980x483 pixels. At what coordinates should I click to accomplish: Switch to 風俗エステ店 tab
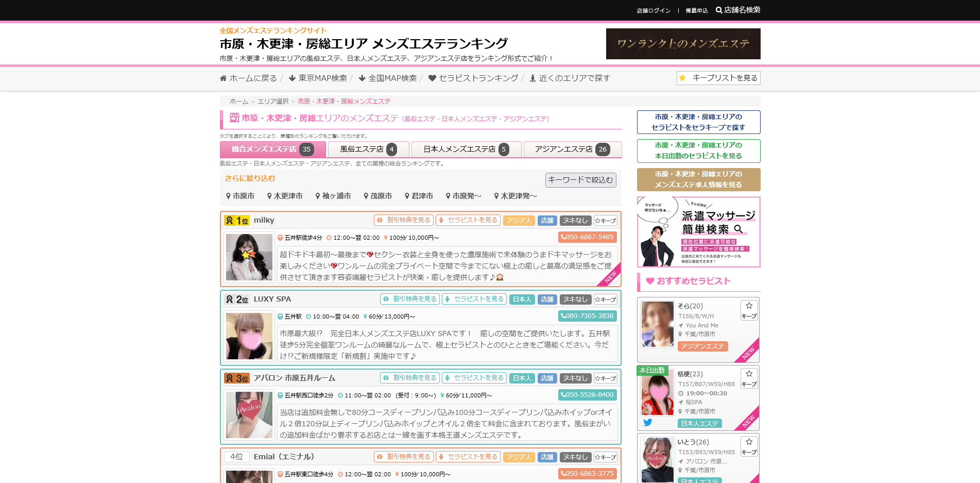[369, 149]
